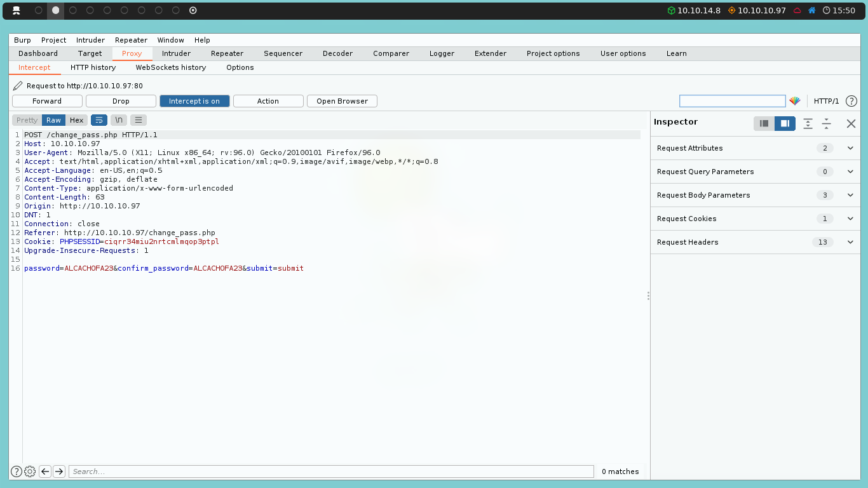Switch to last workspace dotted circle
Screen dimensions: 868x488
tap(193, 10)
